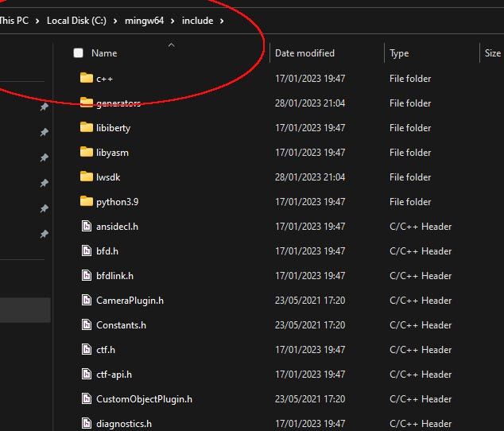
Task: Select the diagnostics.h file icon
Action: coord(87,423)
